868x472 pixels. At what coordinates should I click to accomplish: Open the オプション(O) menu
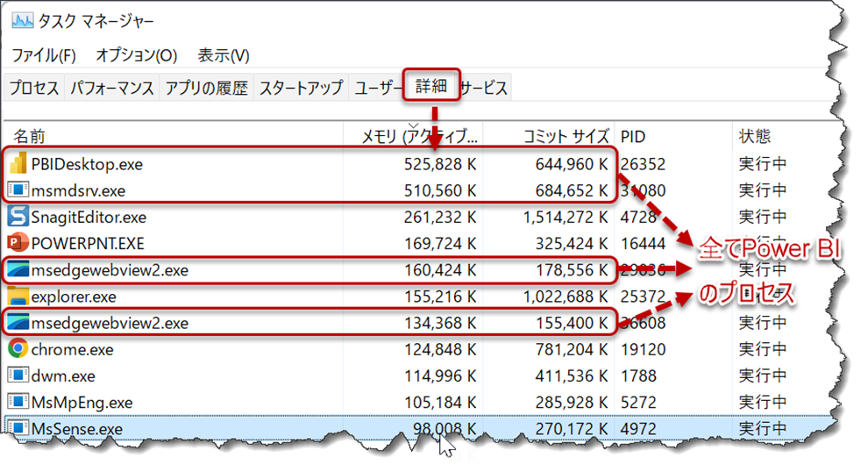[137, 55]
